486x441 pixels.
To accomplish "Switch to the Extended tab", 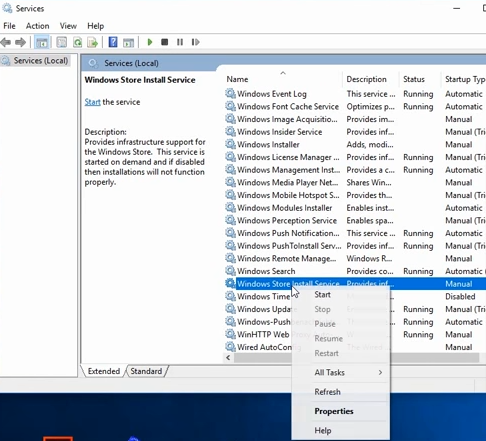I will point(104,371).
